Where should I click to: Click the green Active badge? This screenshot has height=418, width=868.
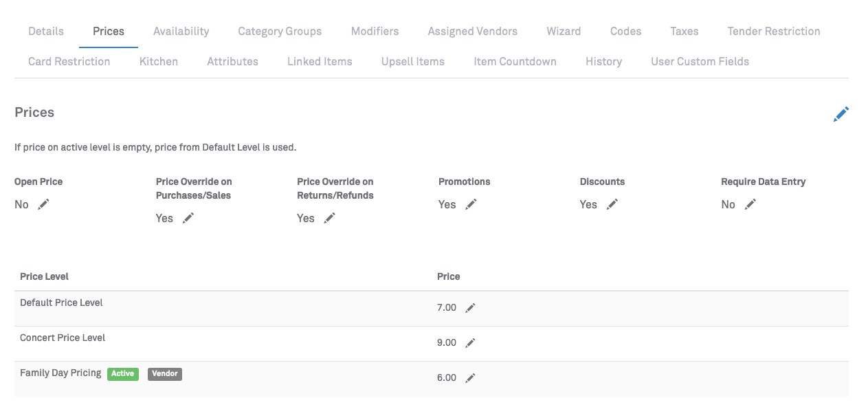click(x=123, y=374)
